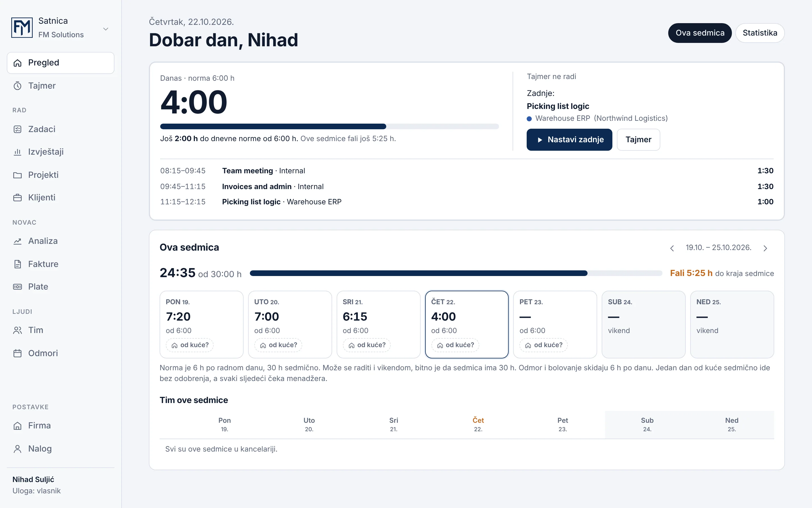Toggle 'od kuće?' for UTO 20.
Screen dimensions: 812x508
click(278, 345)
